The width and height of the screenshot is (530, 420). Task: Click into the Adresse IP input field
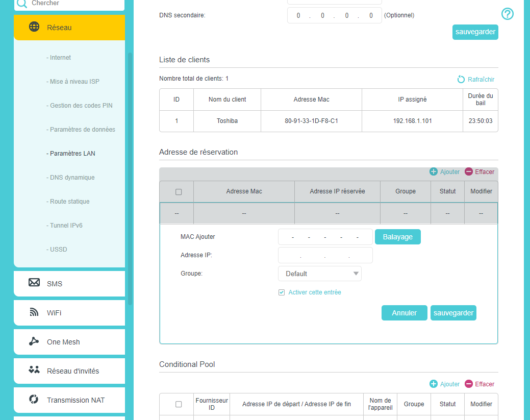coord(325,255)
